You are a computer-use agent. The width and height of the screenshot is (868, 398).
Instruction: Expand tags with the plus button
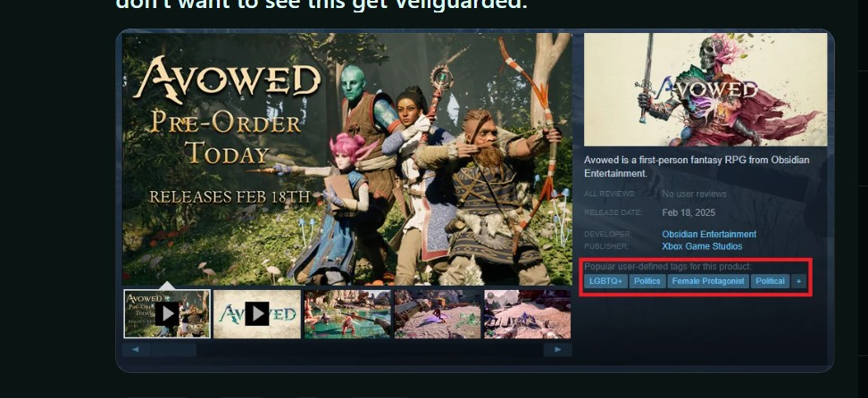[x=798, y=281]
